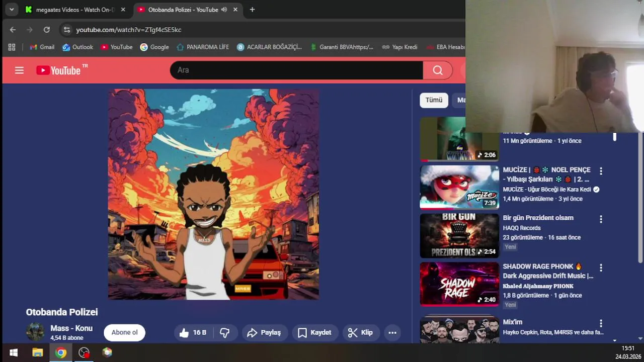Image resolution: width=644 pixels, height=362 pixels.
Task: Open the tab search dropdown arrow
Action: [x=11, y=10]
